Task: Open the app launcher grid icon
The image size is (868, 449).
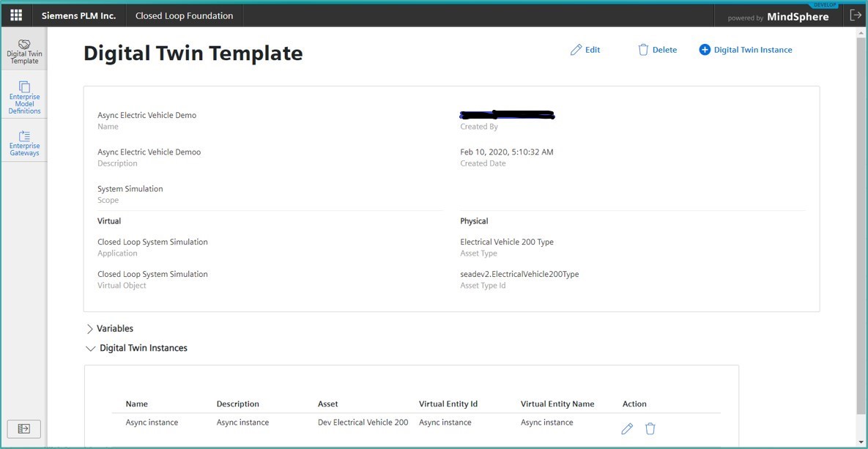Action: tap(16, 15)
